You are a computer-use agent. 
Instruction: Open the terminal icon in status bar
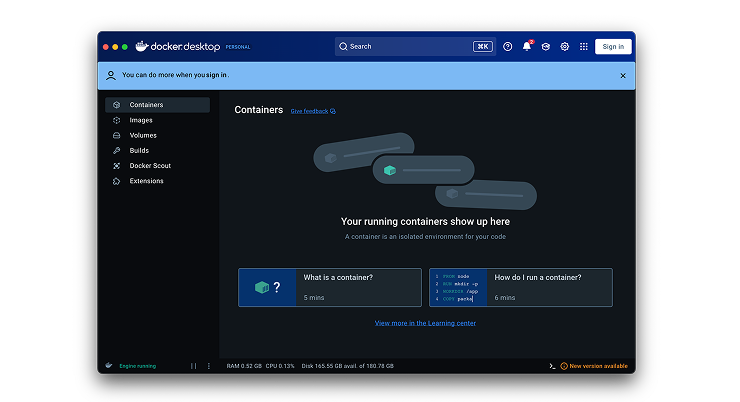(x=552, y=366)
